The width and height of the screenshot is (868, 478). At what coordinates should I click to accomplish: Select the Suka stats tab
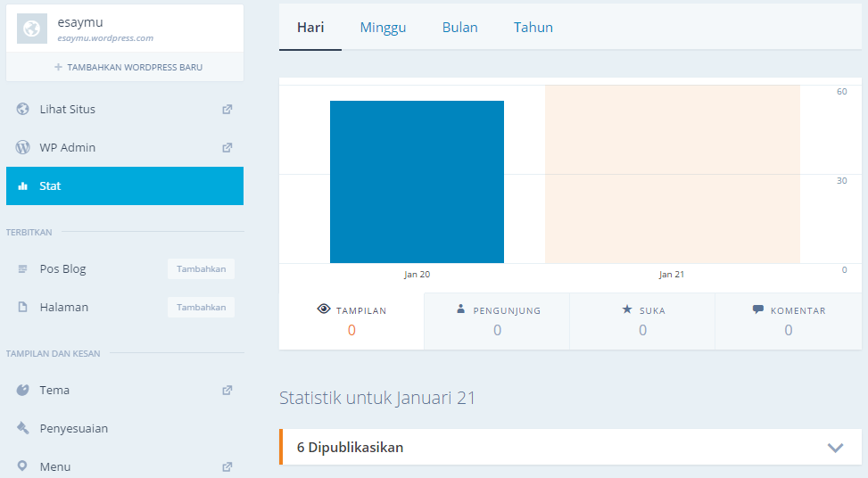642,321
